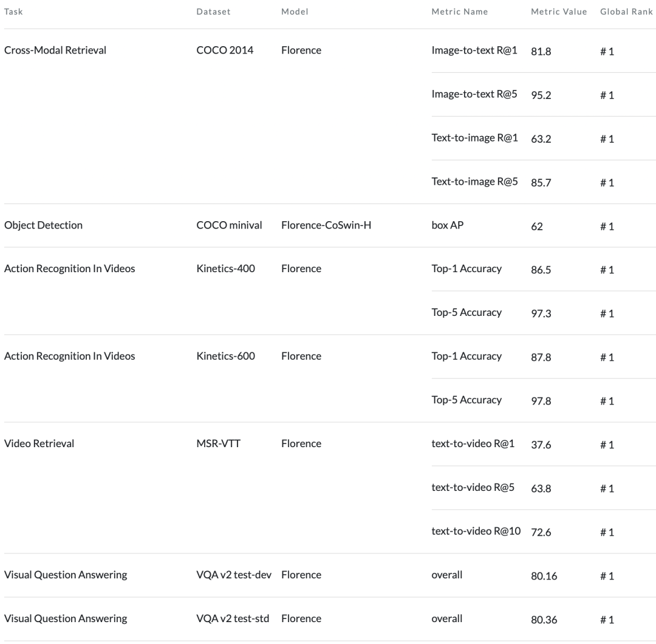This screenshot has width=656, height=644.
Task: Open the Kinetics-600 dataset link
Action: (225, 357)
